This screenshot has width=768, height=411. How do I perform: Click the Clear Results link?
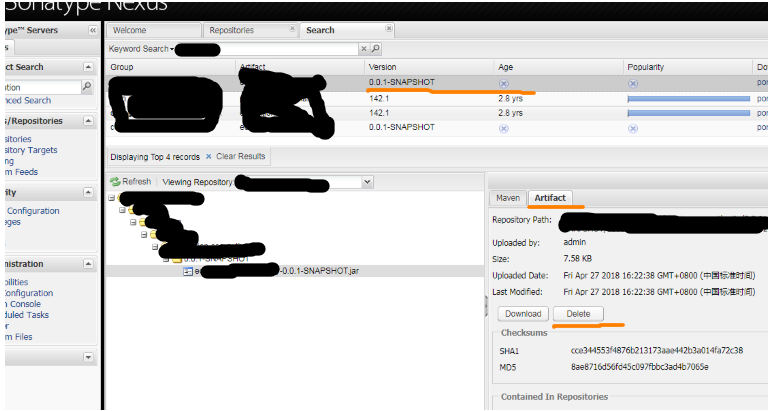coord(240,157)
